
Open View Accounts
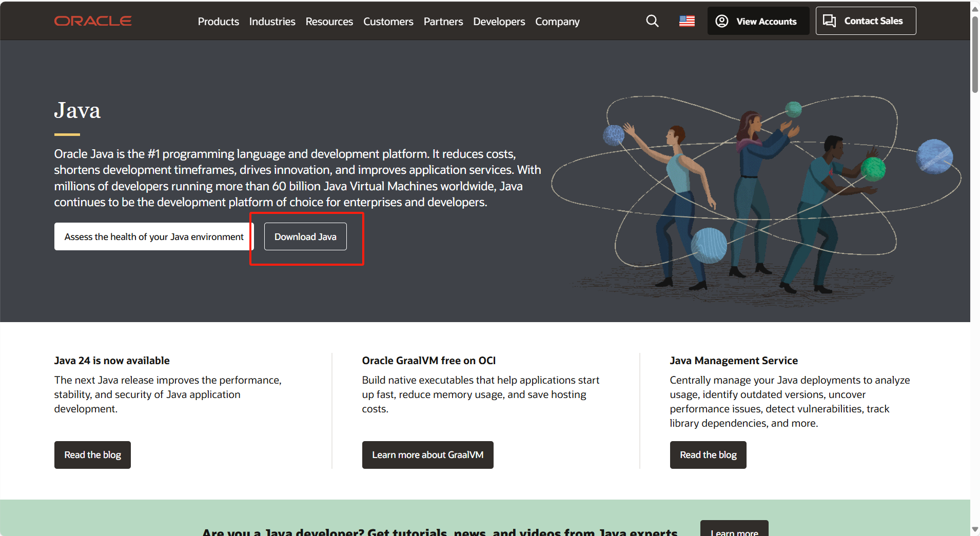[x=758, y=21]
